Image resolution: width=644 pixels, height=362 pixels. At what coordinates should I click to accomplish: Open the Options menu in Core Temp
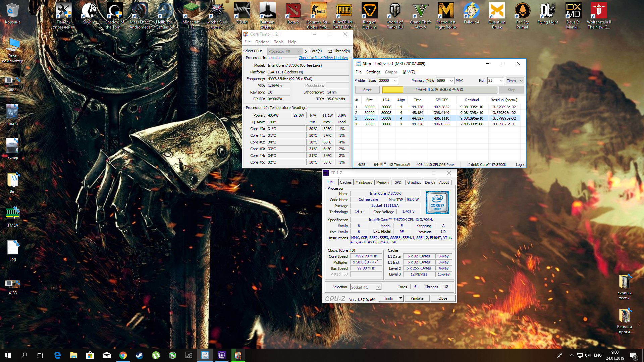point(262,42)
